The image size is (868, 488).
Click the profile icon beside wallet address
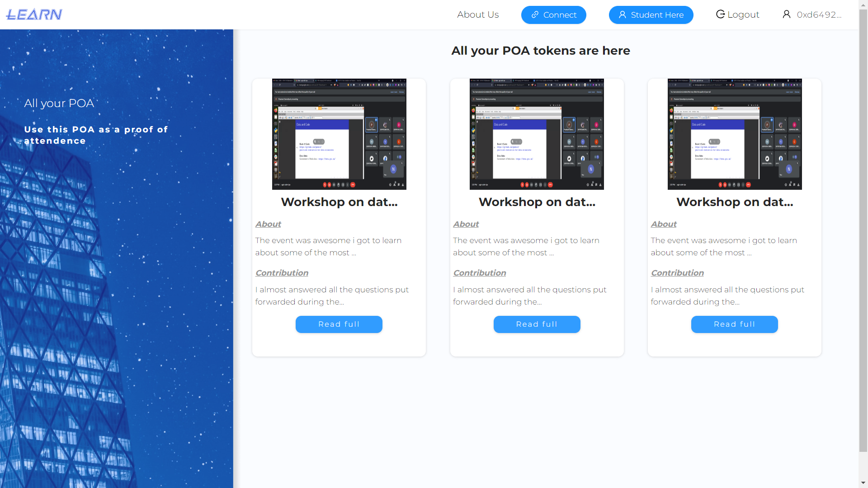787,14
